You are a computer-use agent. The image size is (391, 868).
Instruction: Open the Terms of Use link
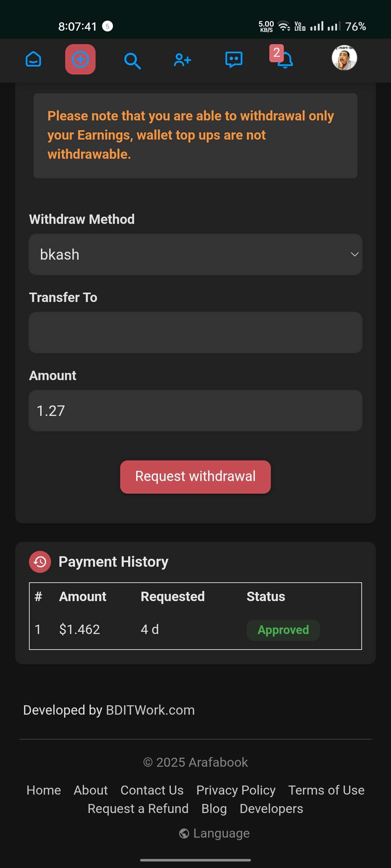(326, 790)
